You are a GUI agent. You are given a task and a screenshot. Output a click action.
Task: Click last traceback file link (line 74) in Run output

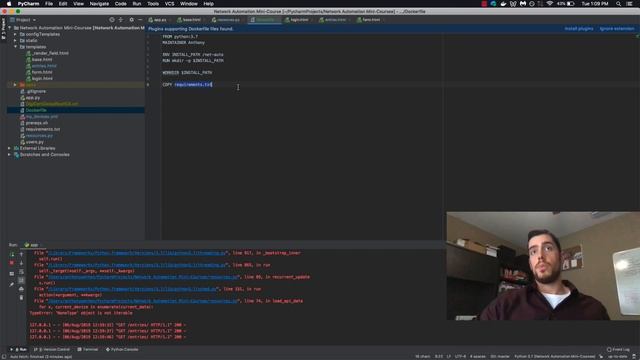coord(143,301)
